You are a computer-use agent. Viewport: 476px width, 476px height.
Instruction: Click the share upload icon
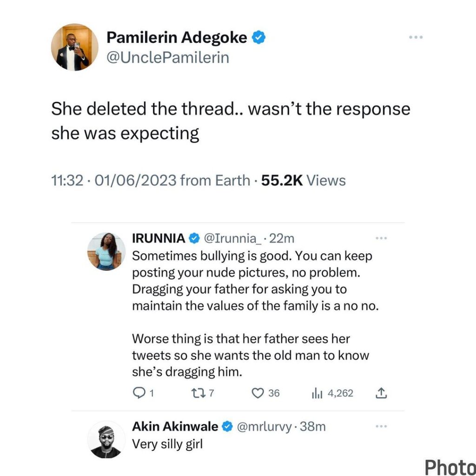coord(380,393)
